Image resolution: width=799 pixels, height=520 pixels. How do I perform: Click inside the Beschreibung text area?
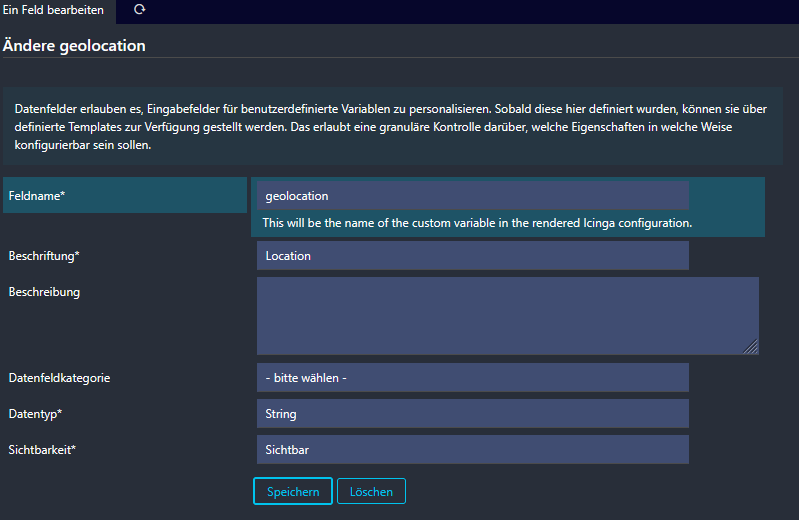pos(506,315)
